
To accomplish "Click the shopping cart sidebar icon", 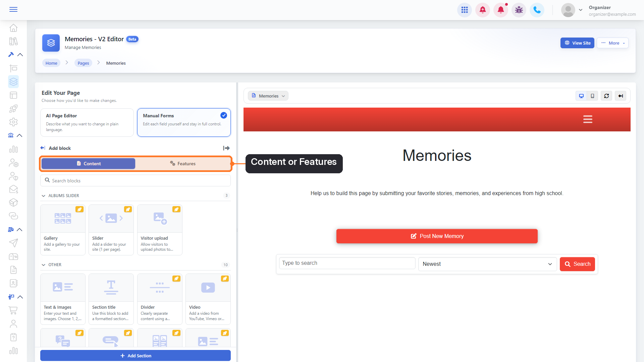I will pyautogui.click(x=13, y=310).
